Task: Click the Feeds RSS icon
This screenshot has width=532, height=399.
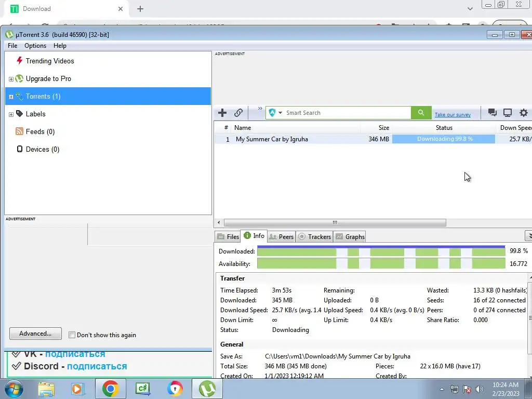Action: (19, 131)
